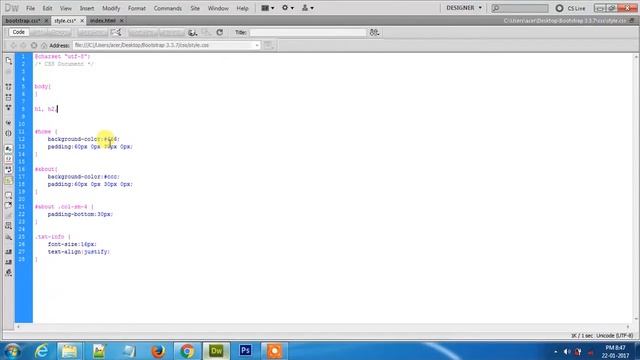Click the Balance Braces icon
640x360 pixels.
coord(9,133)
